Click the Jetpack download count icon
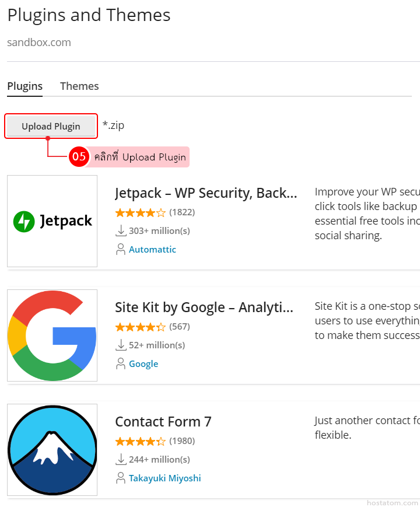This screenshot has height=507, width=420. pos(121,230)
